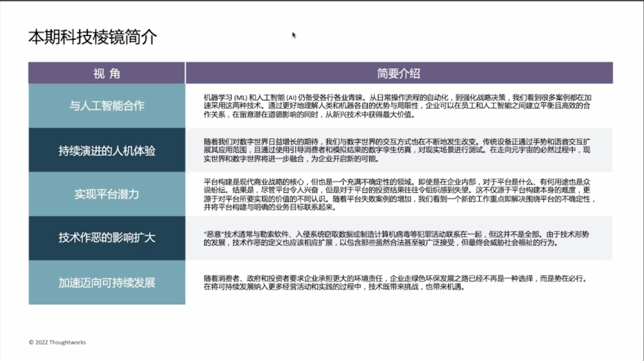
Task: Select the 简要介绍 column header
Action: [398, 73]
